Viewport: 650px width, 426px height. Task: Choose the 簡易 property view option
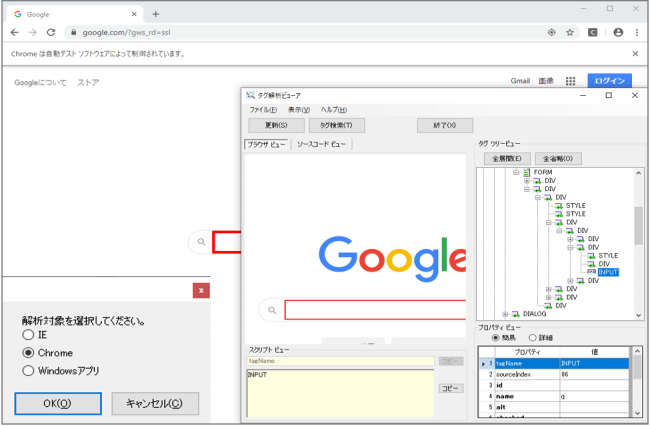click(495, 338)
